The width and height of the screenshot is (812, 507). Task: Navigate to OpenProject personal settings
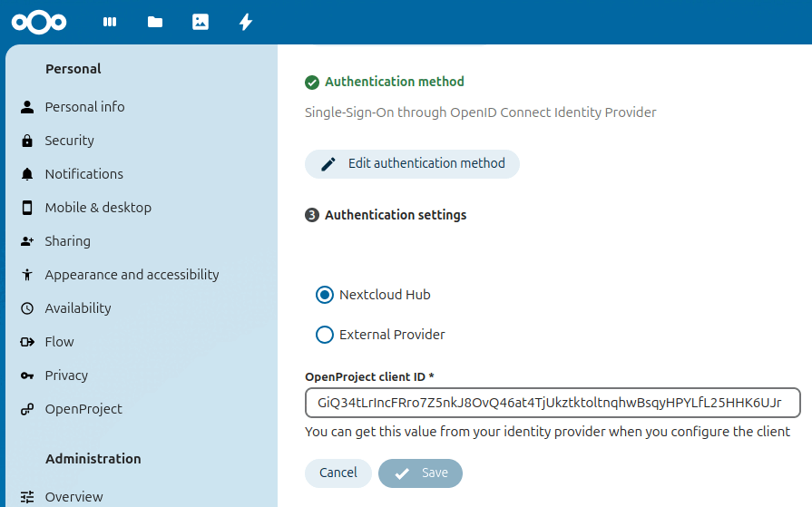pyautogui.click(x=83, y=409)
